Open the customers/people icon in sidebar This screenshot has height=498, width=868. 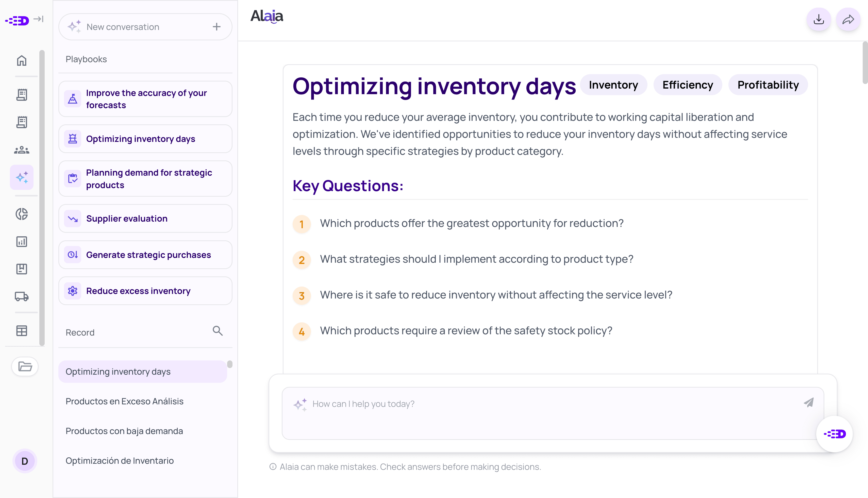[x=22, y=150]
